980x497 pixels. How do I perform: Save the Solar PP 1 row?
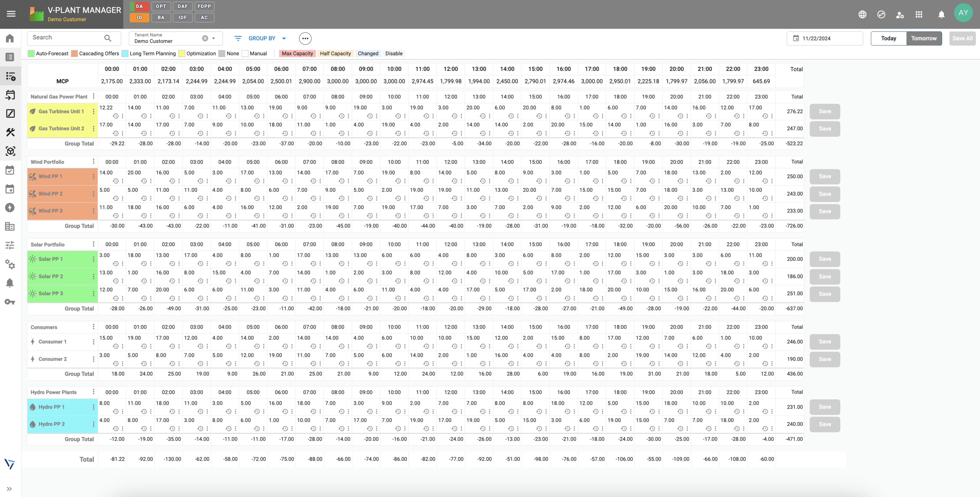(825, 259)
